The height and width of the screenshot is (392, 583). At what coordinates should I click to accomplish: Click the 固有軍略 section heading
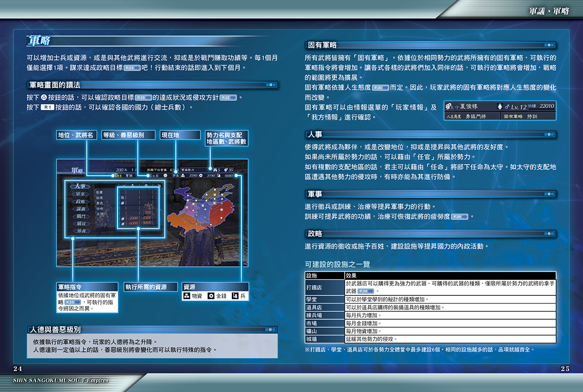tap(323, 45)
